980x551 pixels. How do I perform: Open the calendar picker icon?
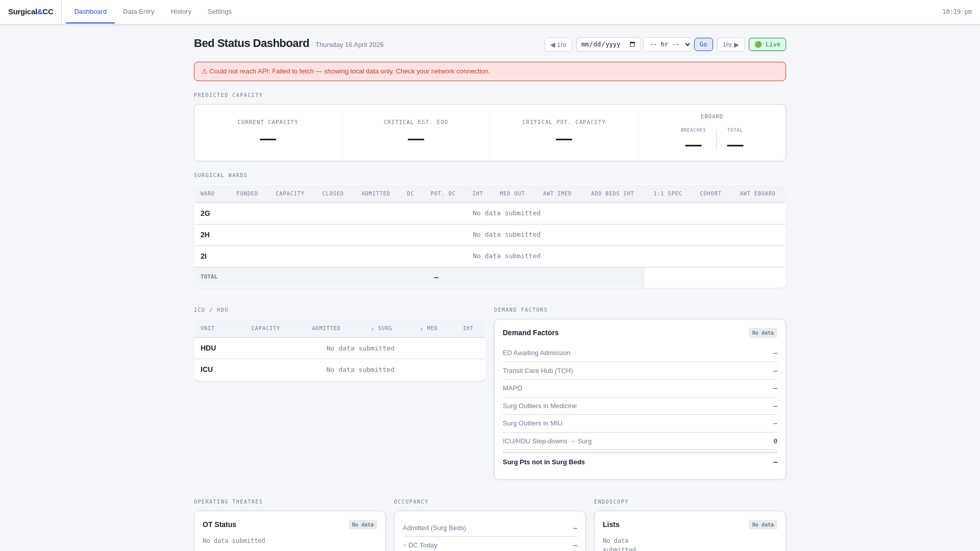[x=632, y=45]
